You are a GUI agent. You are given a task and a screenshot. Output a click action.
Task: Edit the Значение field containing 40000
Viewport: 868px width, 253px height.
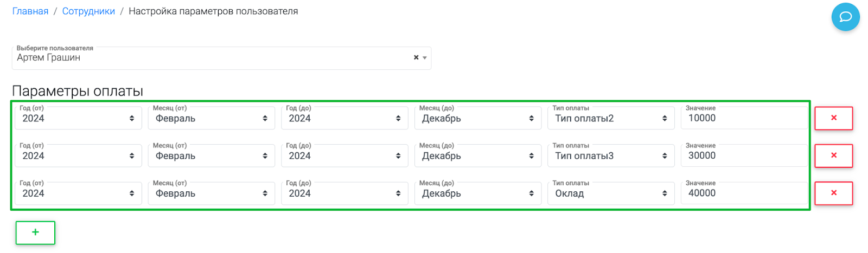[x=744, y=193]
